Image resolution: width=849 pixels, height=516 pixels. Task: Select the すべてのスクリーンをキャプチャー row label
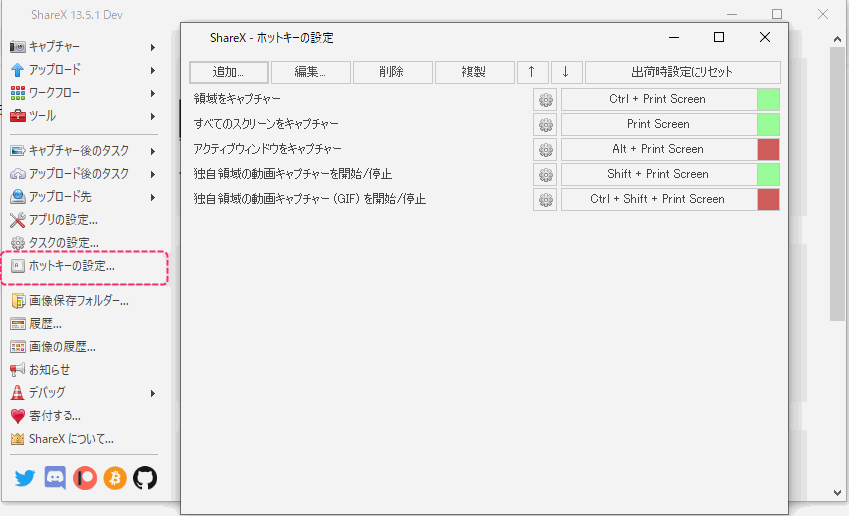click(266, 124)
